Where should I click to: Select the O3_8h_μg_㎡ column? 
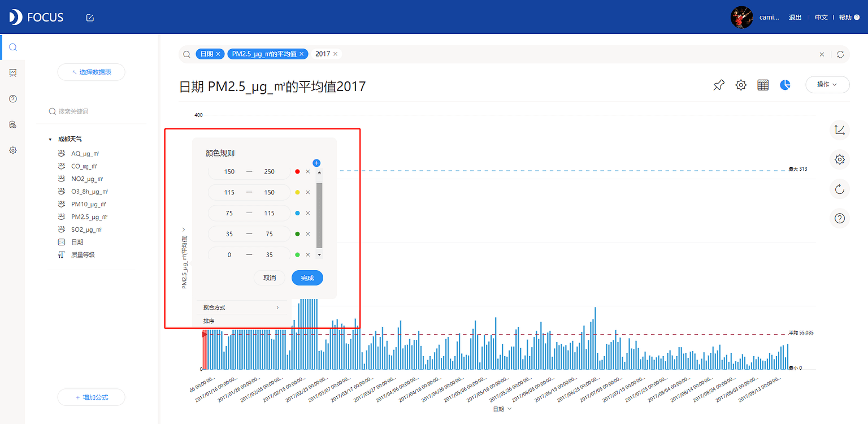[x=89, y=192]
